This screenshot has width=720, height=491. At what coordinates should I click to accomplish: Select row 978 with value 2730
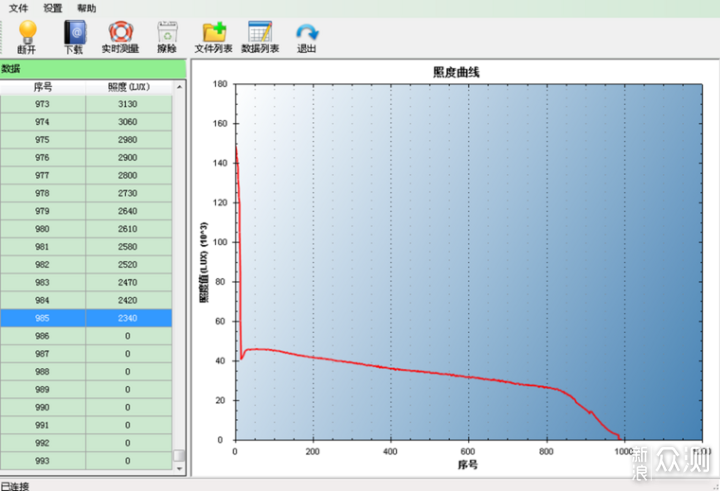[x=86, y=193]
